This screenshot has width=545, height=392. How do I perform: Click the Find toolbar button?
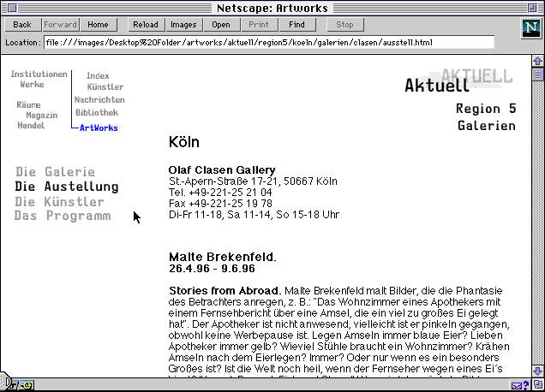click(x=296, y=25)
